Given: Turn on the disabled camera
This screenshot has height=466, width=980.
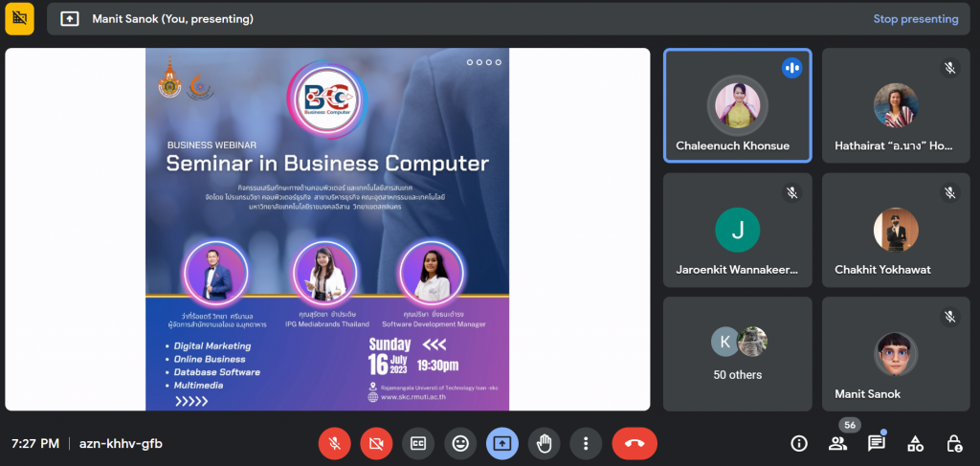Looking at the screenshot, I should point(376,443).
